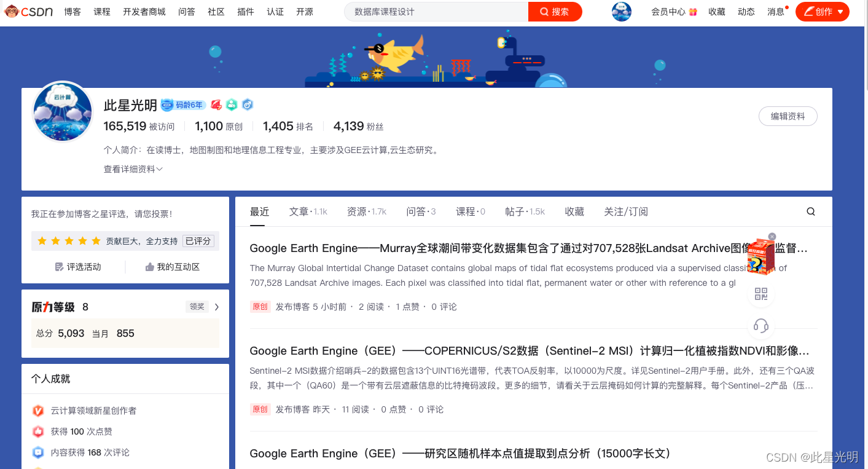Select the 关注/订阅 tab
This screenshot has height=469, width=868.
[x=626, y=211]
